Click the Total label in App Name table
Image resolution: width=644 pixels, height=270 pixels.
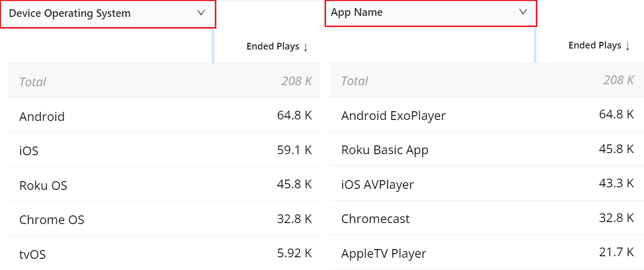pos(355,81)
